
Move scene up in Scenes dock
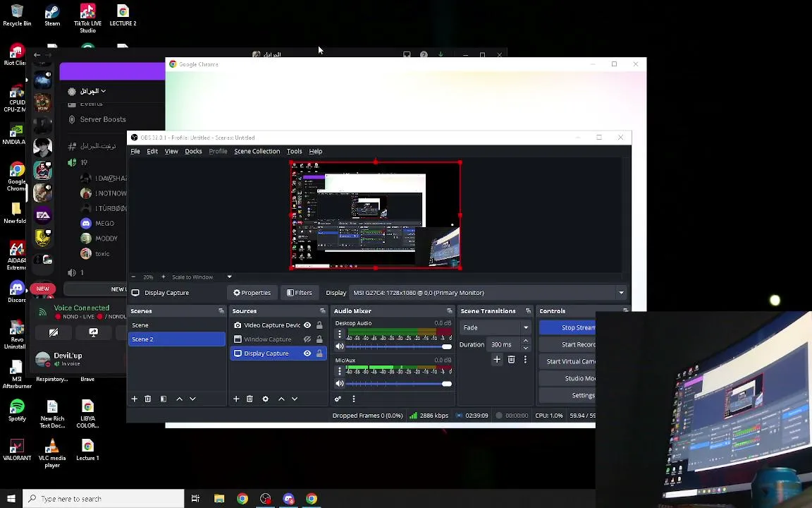(x=179, y=399)
